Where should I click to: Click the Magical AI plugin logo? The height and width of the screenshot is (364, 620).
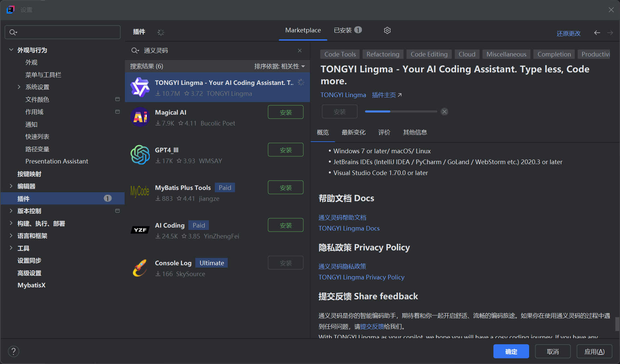coord(140,117)
